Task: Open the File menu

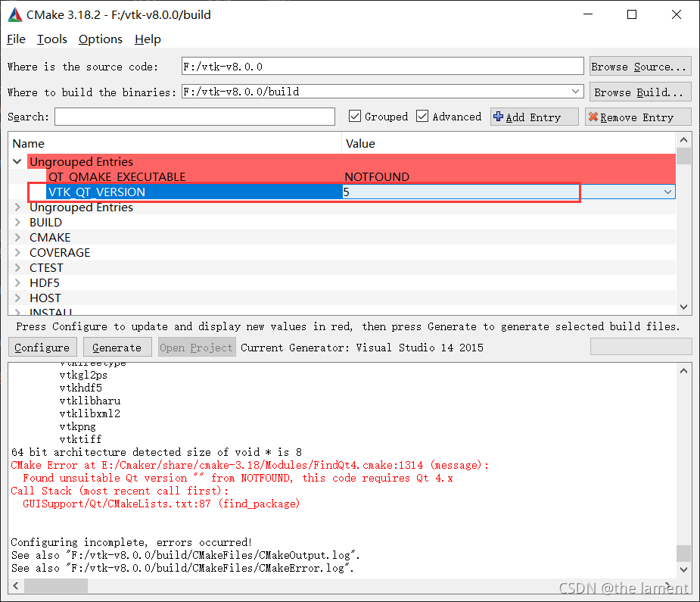Action: point(16,39)
